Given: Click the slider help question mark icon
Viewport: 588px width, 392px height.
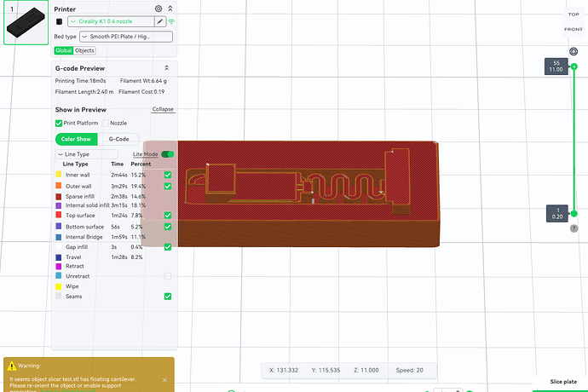Looking at the screenshot, I should click(x=574, y=228).
